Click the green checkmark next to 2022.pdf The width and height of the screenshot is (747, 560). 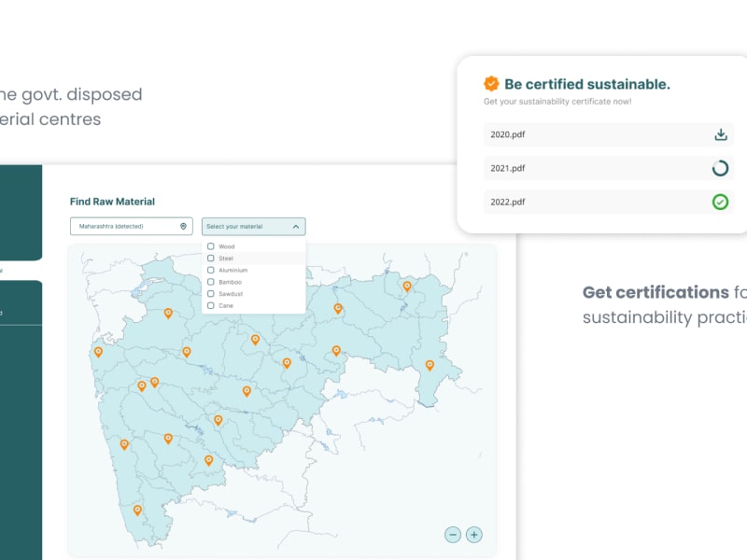(720, 202)
